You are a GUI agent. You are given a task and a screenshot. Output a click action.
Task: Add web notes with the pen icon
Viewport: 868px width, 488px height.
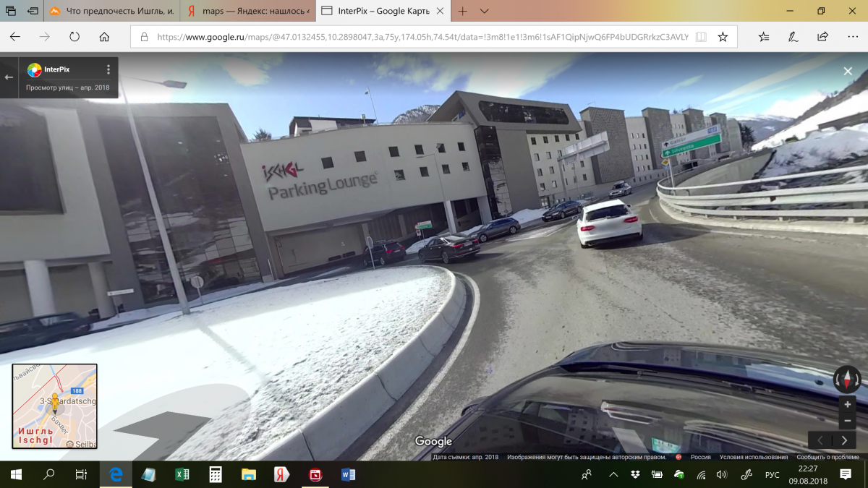click(x=793, y=37)
